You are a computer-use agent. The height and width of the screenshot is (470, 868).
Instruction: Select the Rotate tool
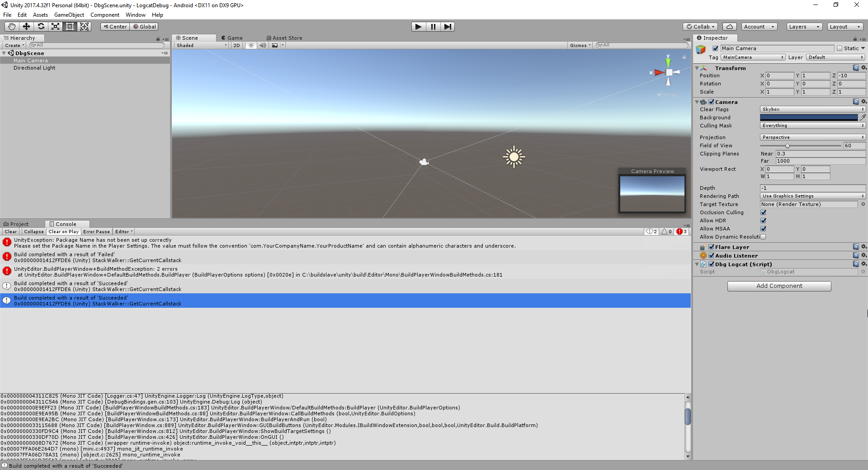click(41, 27)
